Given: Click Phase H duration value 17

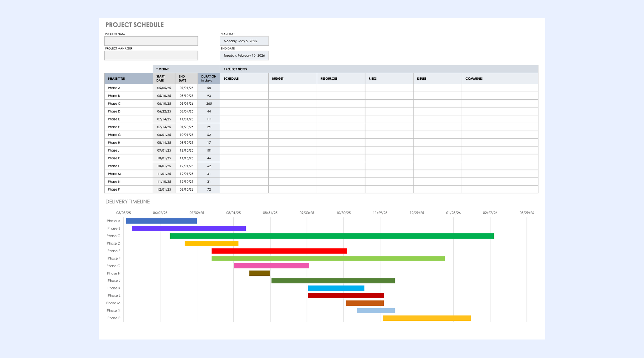Looking at the screenshot, I should pos(209,143).
